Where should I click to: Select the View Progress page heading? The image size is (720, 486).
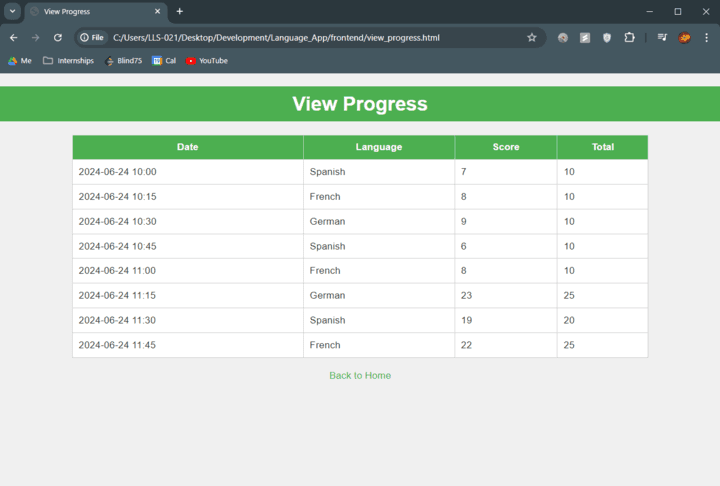[x=360, y=104]
